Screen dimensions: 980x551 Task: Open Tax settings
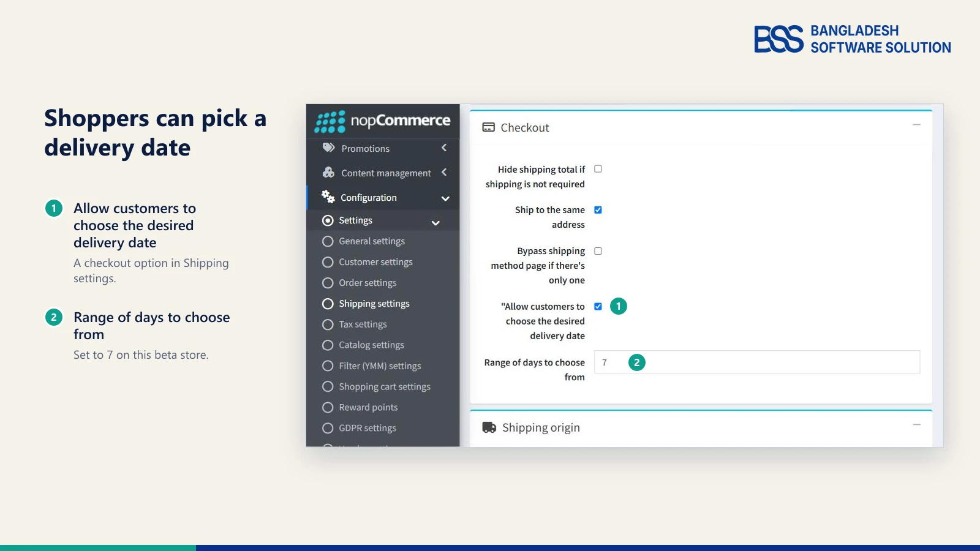click(x=363, y=324)
